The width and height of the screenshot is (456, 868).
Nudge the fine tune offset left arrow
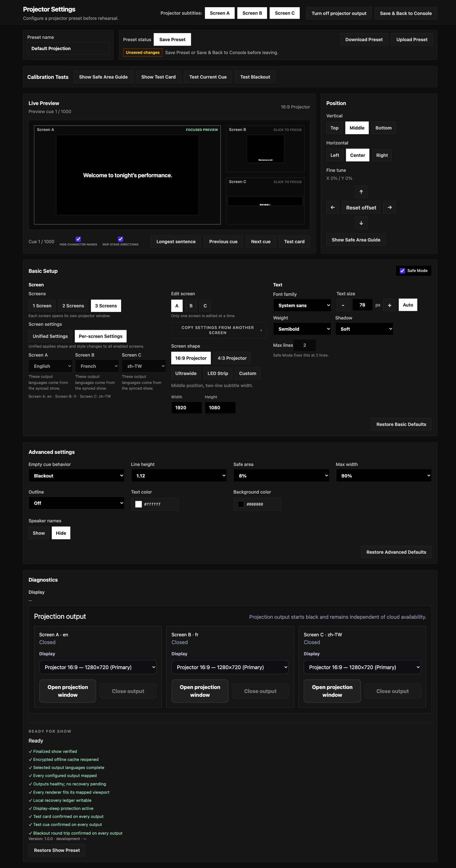(x=332, y=208)
